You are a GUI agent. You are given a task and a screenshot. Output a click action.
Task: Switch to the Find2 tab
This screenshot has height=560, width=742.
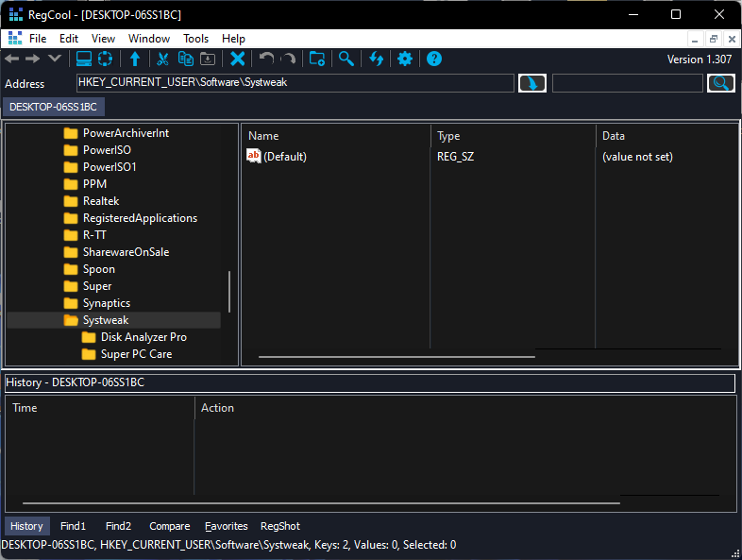click(x=118, y=526)
